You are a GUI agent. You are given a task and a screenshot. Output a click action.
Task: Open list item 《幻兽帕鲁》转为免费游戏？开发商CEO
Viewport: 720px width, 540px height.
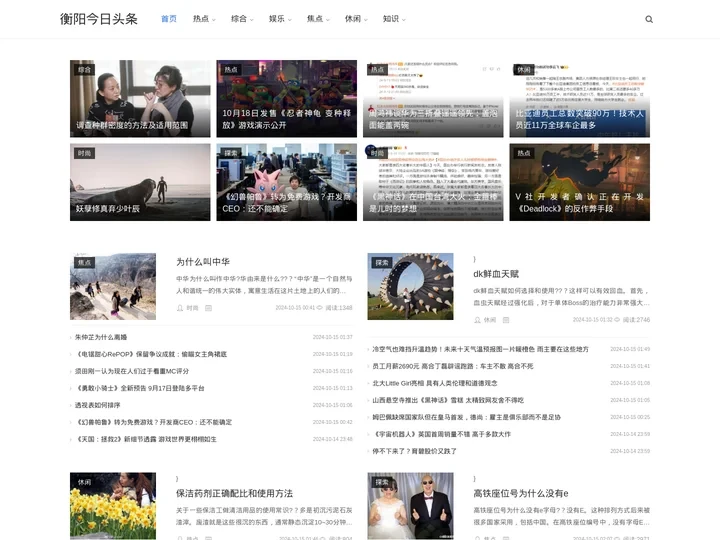coord(154,422)
